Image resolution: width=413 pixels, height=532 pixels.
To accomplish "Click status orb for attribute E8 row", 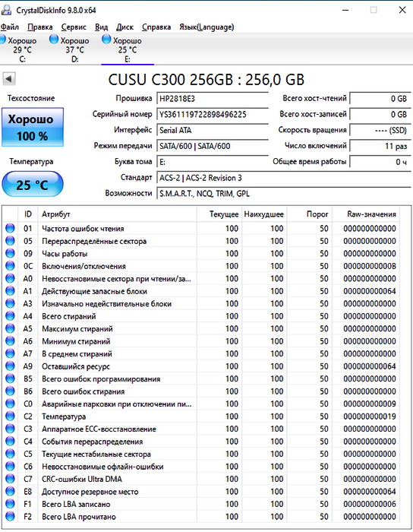I will (10, 492).
